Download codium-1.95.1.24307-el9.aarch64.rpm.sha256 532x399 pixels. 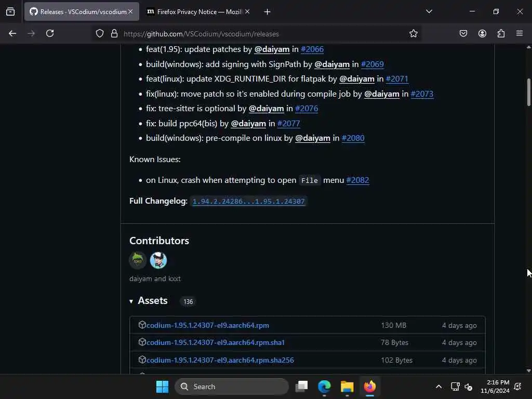(220, 361)
